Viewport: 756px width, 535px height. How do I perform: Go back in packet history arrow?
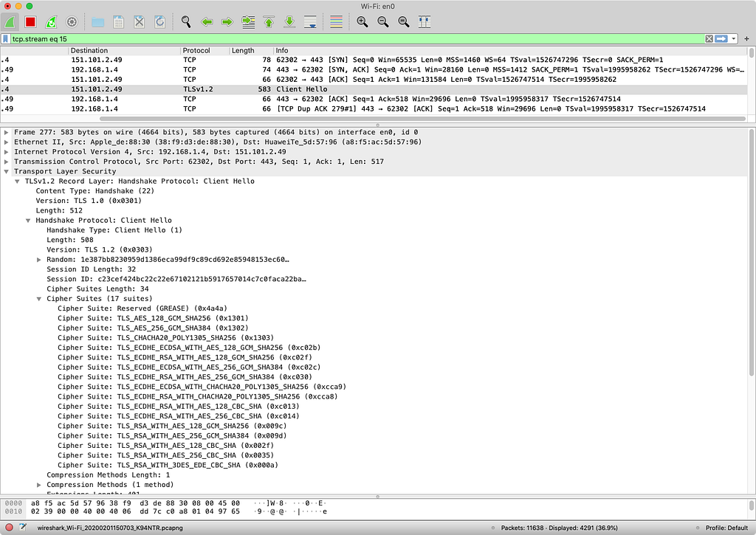pyautogui.click(x=207, y=21)
